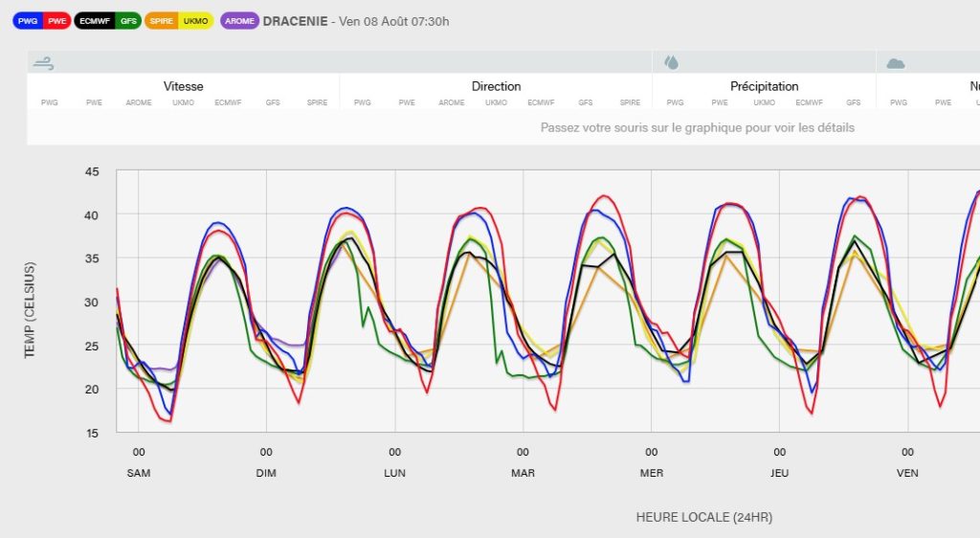Select the Direction column header
The width and height of the screenshot is (980, 538).
click(496, 86)
